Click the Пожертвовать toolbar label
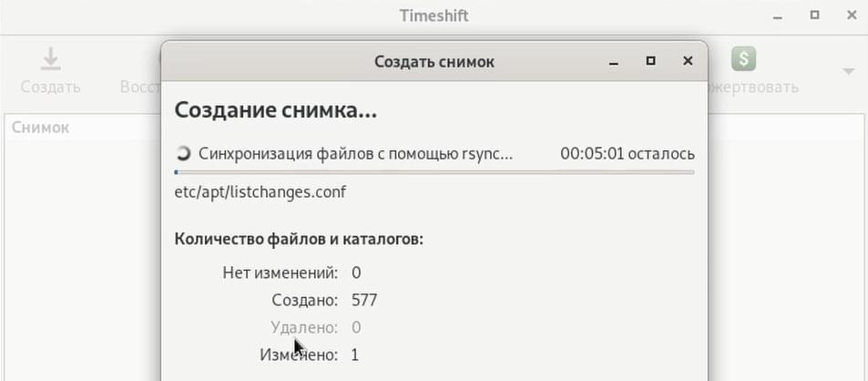The height and width of the screenshot is (381, 868). click(x=753, y=87)
